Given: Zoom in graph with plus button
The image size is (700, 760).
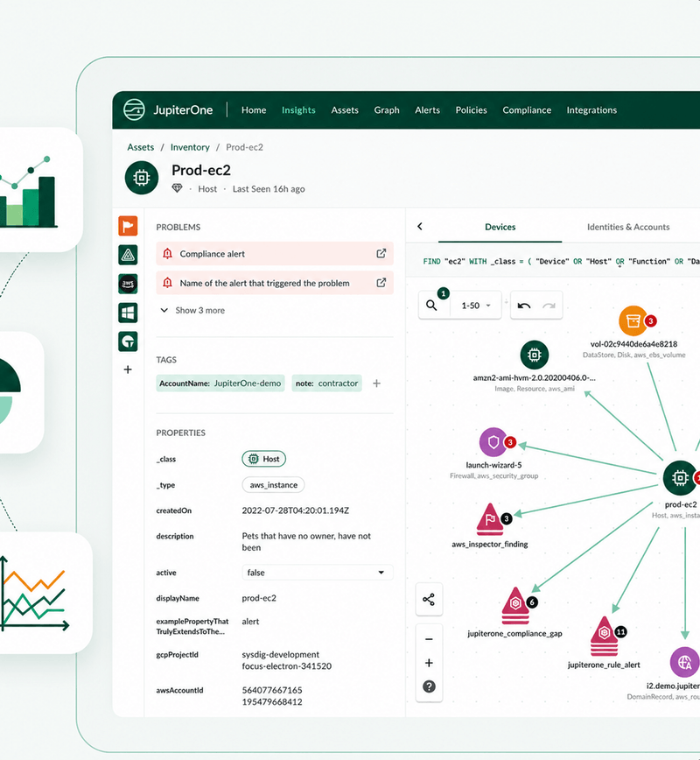Looking at the screenshot, I should 429,663.
